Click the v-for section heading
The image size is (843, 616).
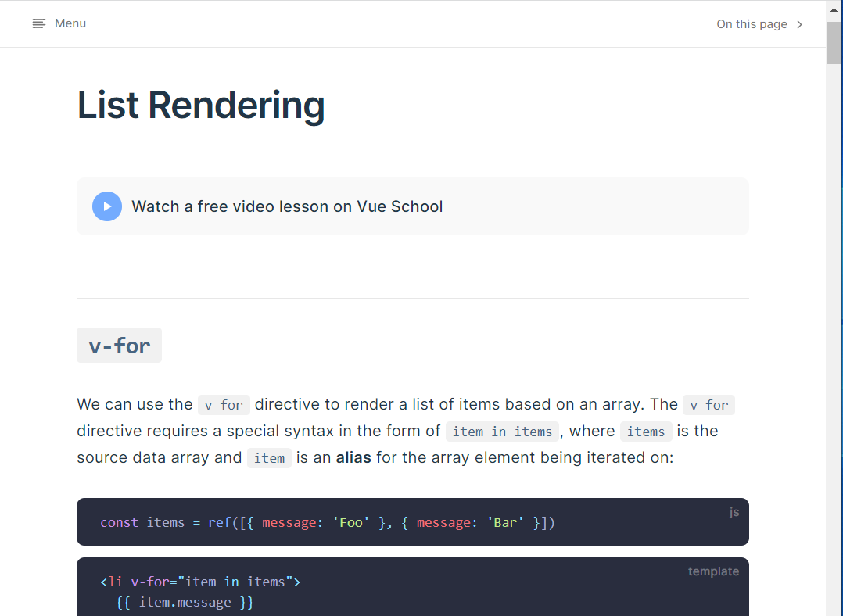pyautogui.click(x=119, y=345)
